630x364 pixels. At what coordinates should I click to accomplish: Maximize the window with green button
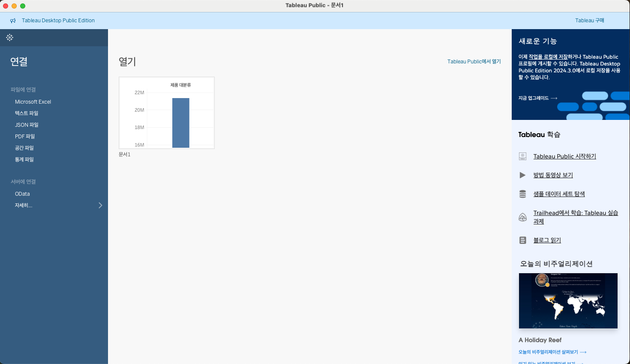tap(23, 6)
